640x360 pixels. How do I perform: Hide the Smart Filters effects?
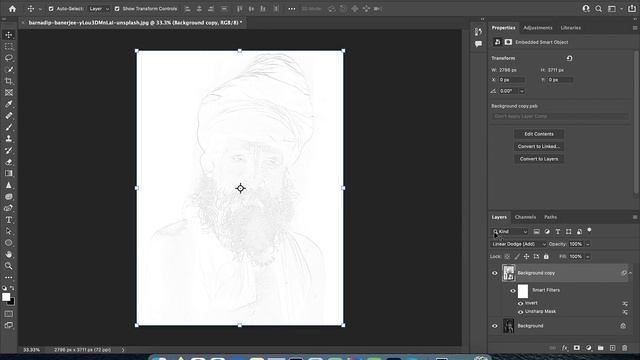pyautogui.click(x=513, y=291)
